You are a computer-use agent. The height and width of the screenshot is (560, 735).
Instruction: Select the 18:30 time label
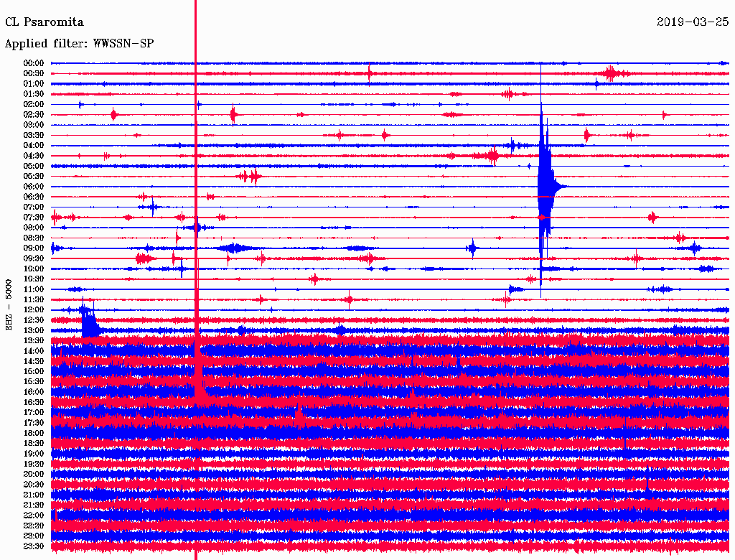[34, 444]
